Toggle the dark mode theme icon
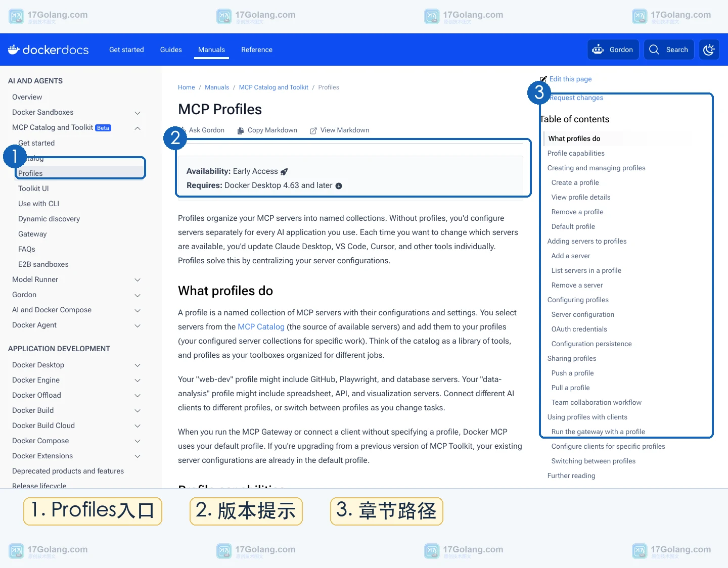The height and width of the screenshot is (568, 728). pyautogui.click(x=709, y=50)
